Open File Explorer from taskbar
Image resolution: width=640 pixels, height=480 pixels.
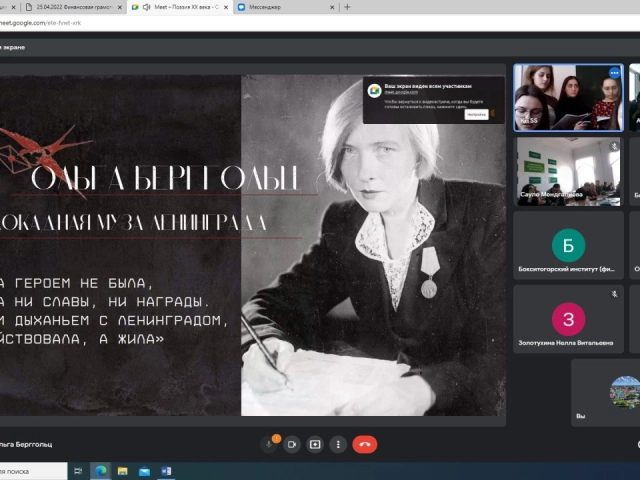tap(122, 471)
